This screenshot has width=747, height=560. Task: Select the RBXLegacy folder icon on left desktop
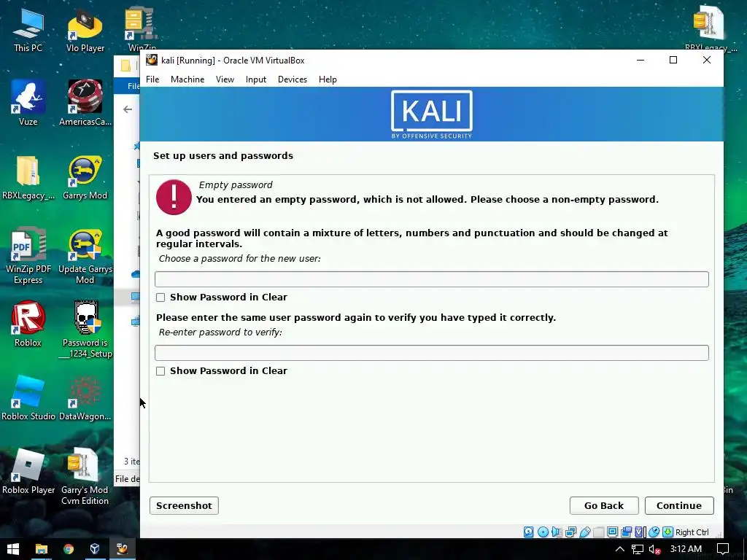click(28, 177)
